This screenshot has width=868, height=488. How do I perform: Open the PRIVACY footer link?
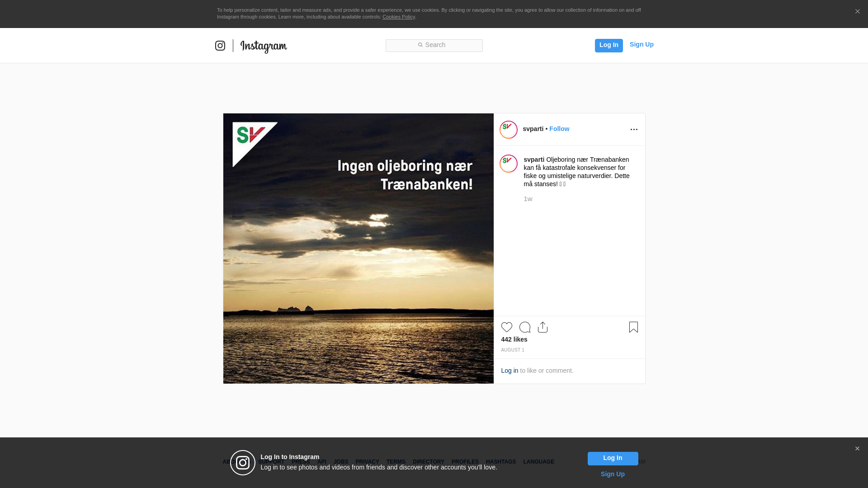[x=367, y=462]
